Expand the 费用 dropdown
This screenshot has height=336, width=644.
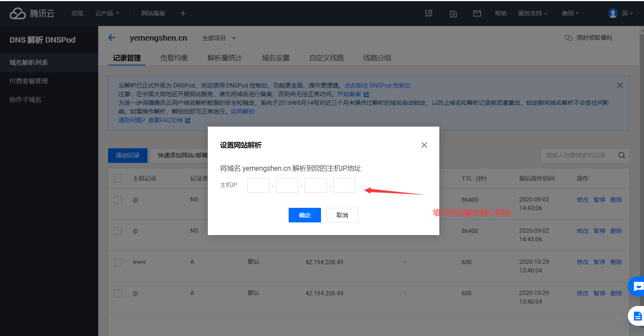tap(570, 13)
